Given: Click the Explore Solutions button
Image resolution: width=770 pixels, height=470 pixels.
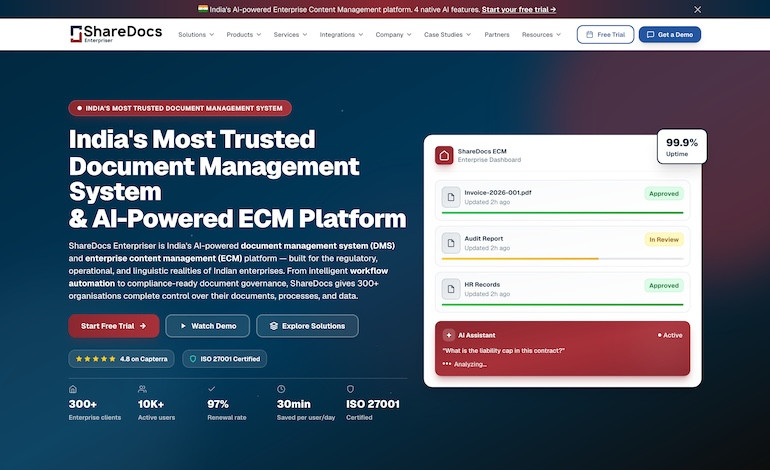Looking at the screenshot, I should pyautogui.click(x=307, y=326).
